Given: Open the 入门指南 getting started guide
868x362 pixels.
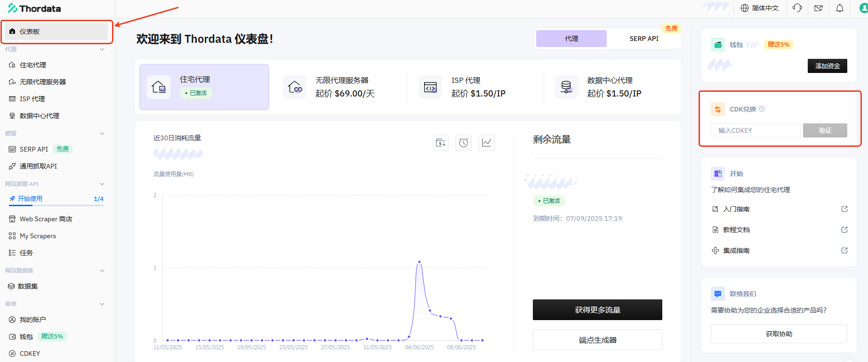Looking at the screenshot, I should 779,209.
